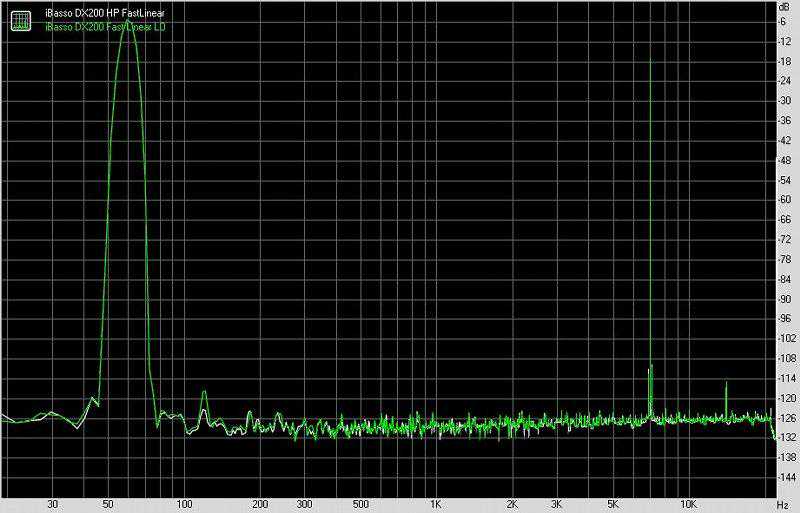
Task: Click the 5K frequency axis label
Action: pyautogui.click(x=612, y=502)
